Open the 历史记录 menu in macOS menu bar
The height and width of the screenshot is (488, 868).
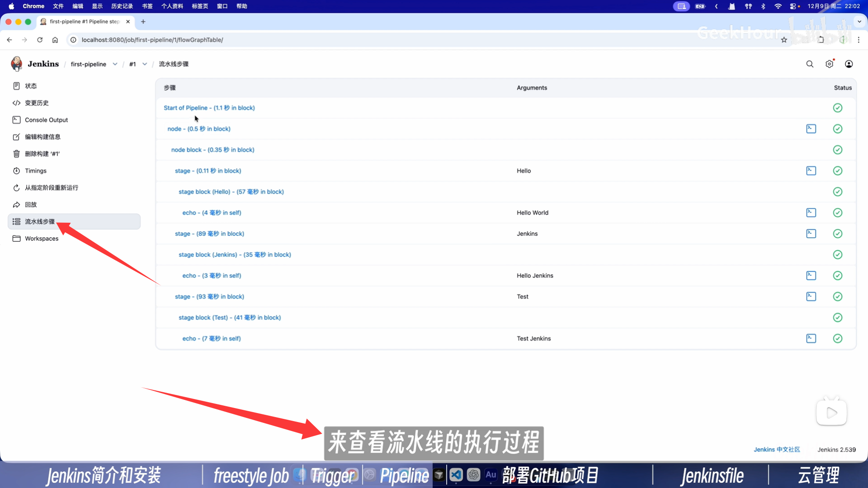(x=122, y=6)
